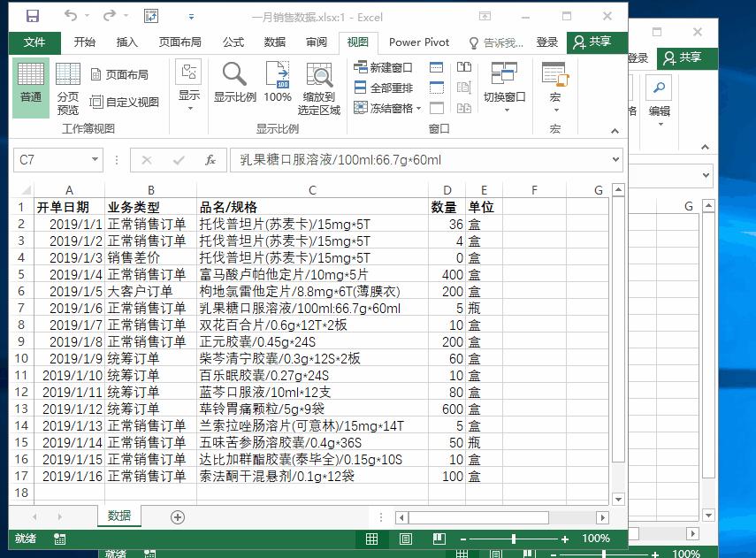756x558 pixels.
Task: Reset zoom with the 100% ribbon icon
Action: [277, 86]
